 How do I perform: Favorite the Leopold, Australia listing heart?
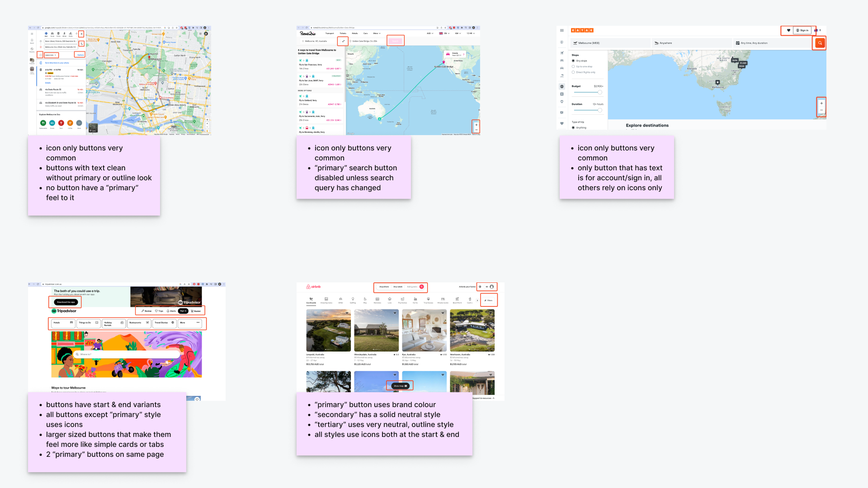(x=347, y=313)
